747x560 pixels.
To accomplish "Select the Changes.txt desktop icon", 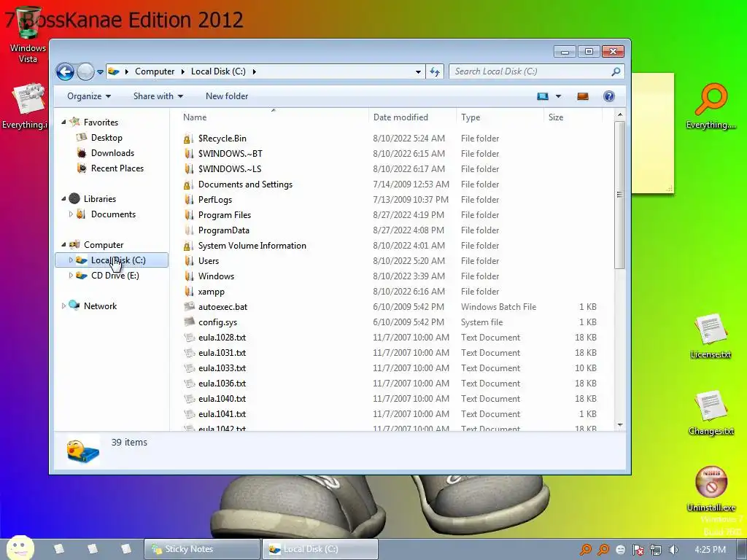I will pyautogui.click(x=711, y=413).
